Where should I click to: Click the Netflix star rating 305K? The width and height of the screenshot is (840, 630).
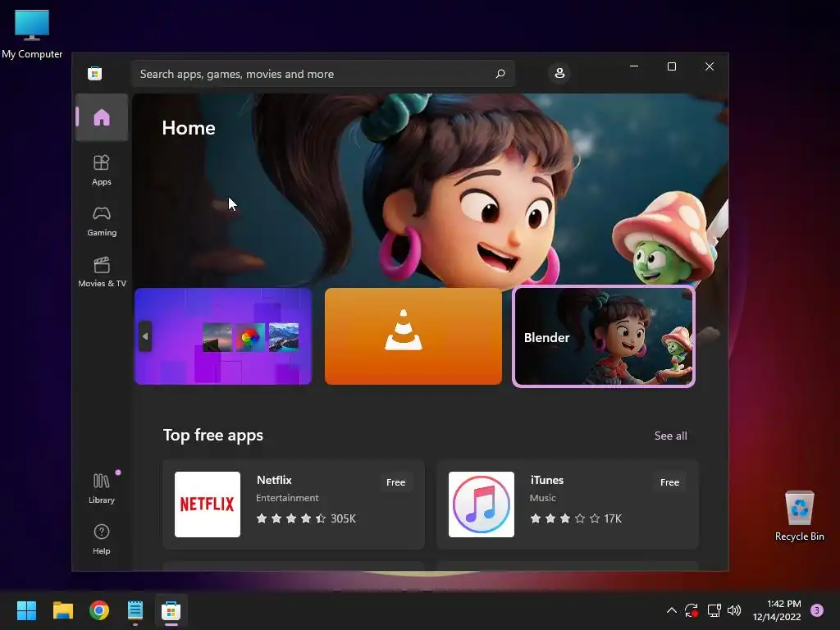[x=306, y=518]
